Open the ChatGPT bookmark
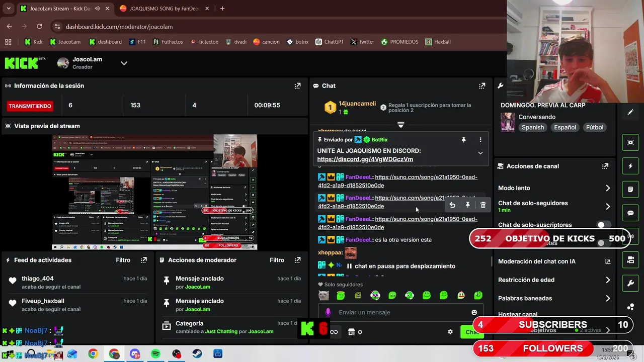This screenshot has width=644, height=362. (330, 42)
